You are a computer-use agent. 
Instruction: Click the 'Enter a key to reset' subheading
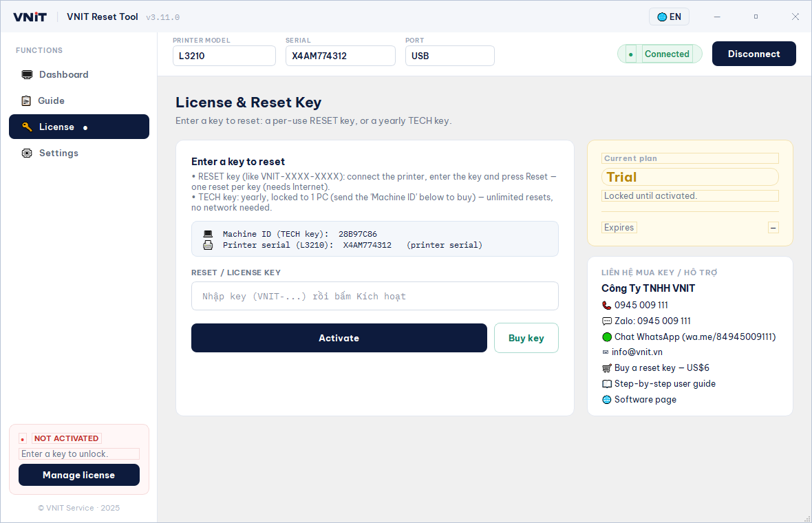238,162
